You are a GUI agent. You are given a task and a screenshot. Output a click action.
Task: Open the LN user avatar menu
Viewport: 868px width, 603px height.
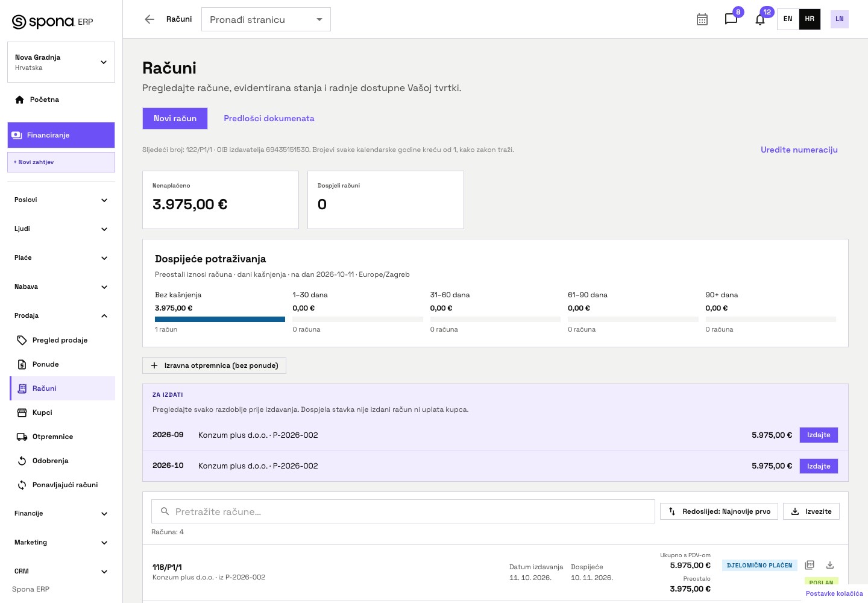[x=840, y=19]
